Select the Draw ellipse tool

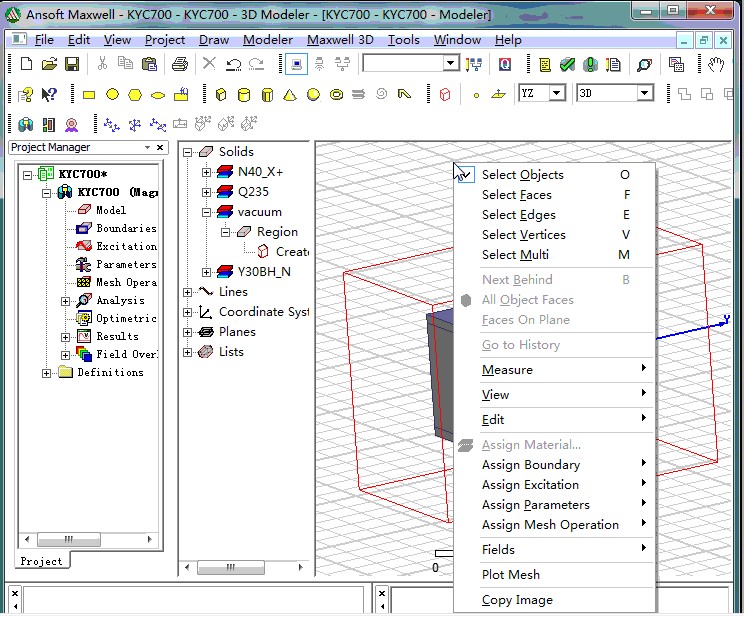[158, 95]
